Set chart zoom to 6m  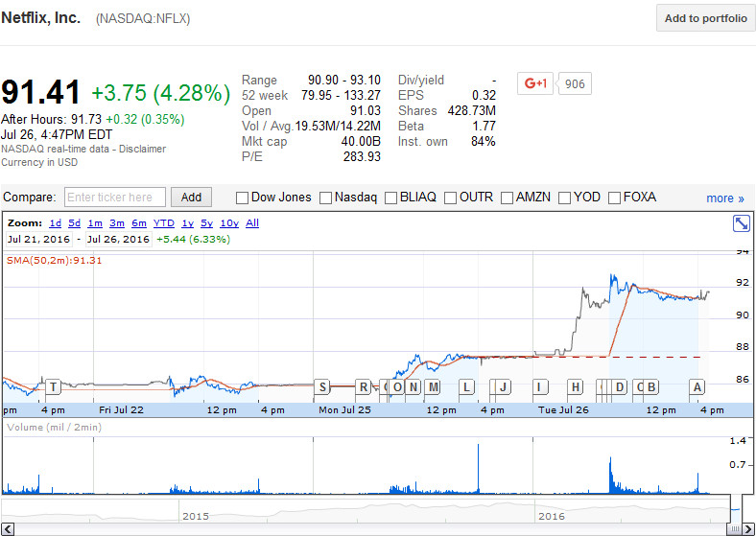click(139, 223)
